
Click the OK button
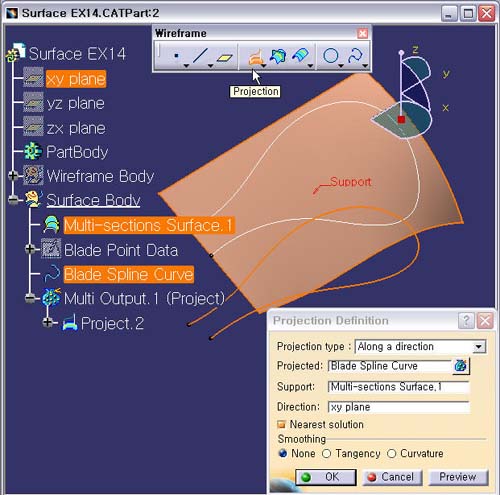tap(326, 477)
